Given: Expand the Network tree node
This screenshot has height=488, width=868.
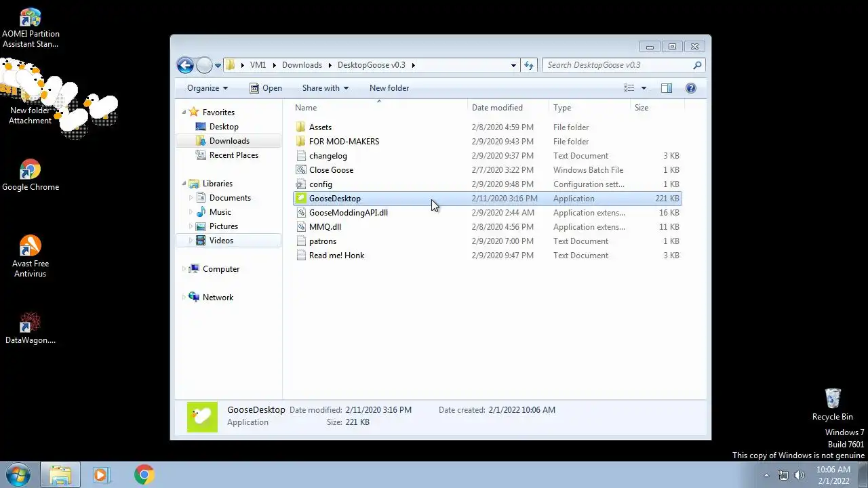Looking at the screenshot, I should 184,298.
